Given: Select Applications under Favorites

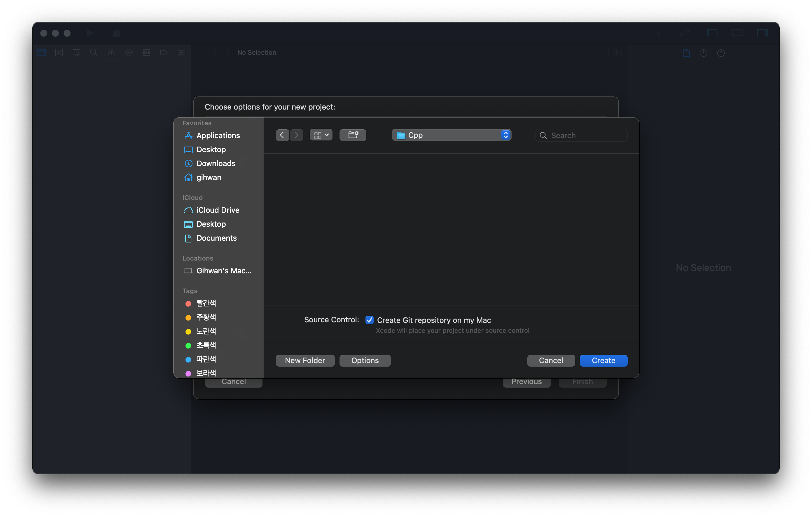Looking at the screenshot, I should 218,135.
